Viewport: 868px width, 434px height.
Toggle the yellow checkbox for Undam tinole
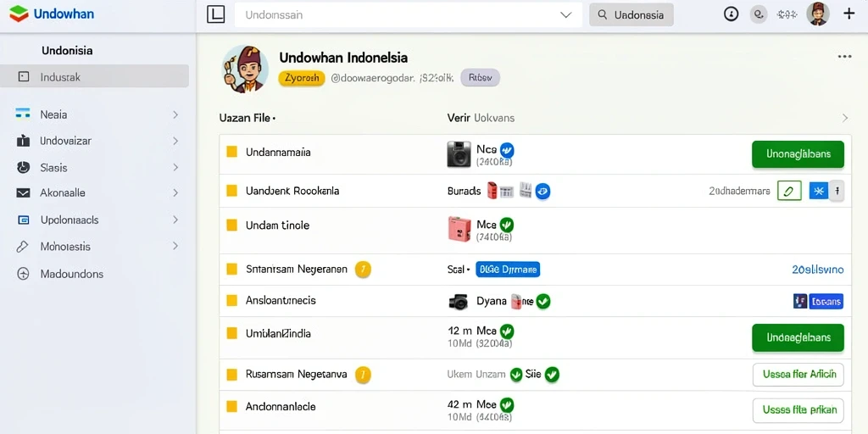[x=232, y=225]
